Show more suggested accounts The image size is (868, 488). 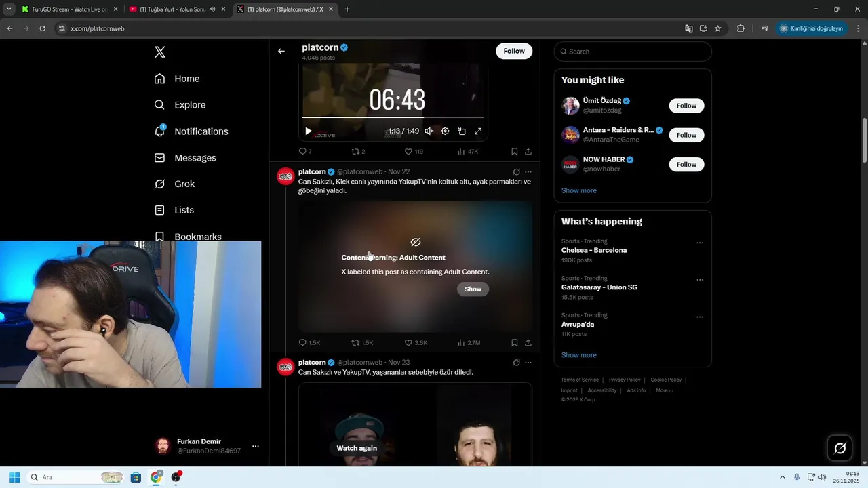[579, 190]
